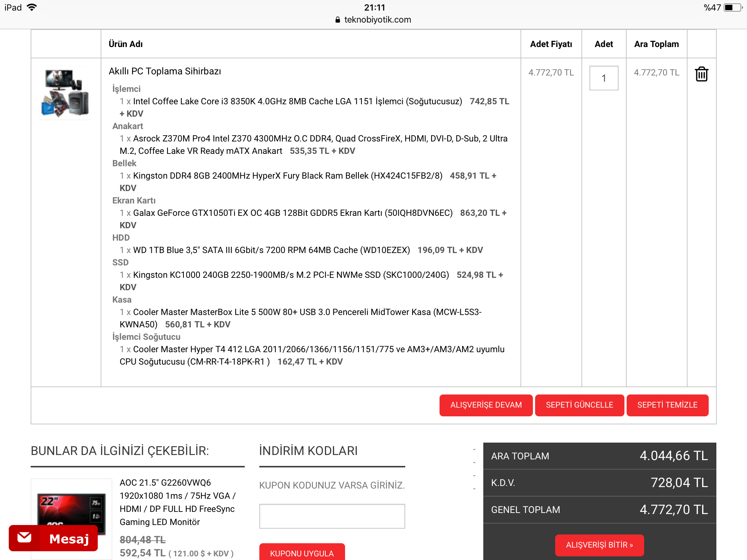Open Mesaj envelope chat button
Screen dimensions: 747x560
[53, 538]
